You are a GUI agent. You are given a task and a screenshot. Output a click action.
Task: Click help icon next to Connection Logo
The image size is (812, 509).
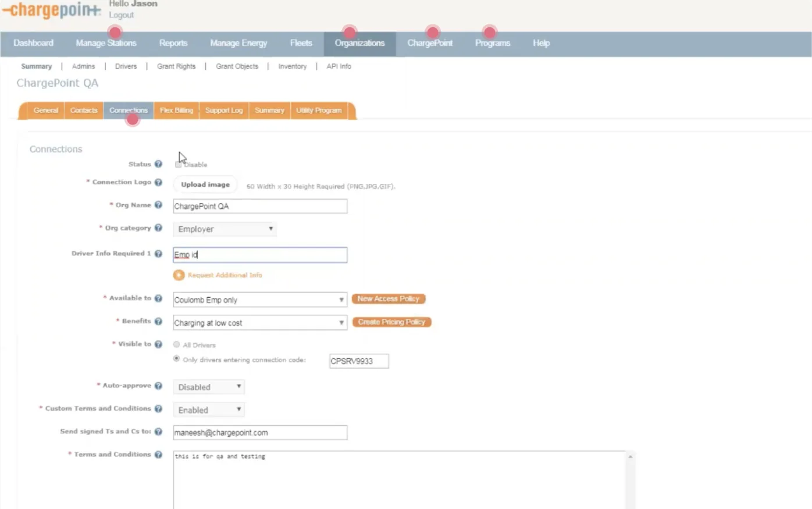158,182
